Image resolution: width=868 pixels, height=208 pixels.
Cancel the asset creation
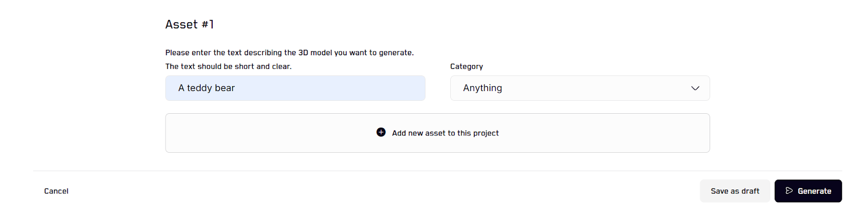pos(56,191)
